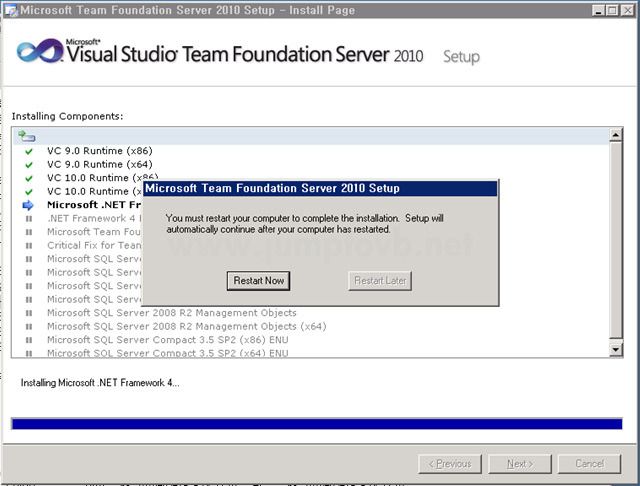
Task: Click the install icon in the list header row
Action: click(27, 136)
